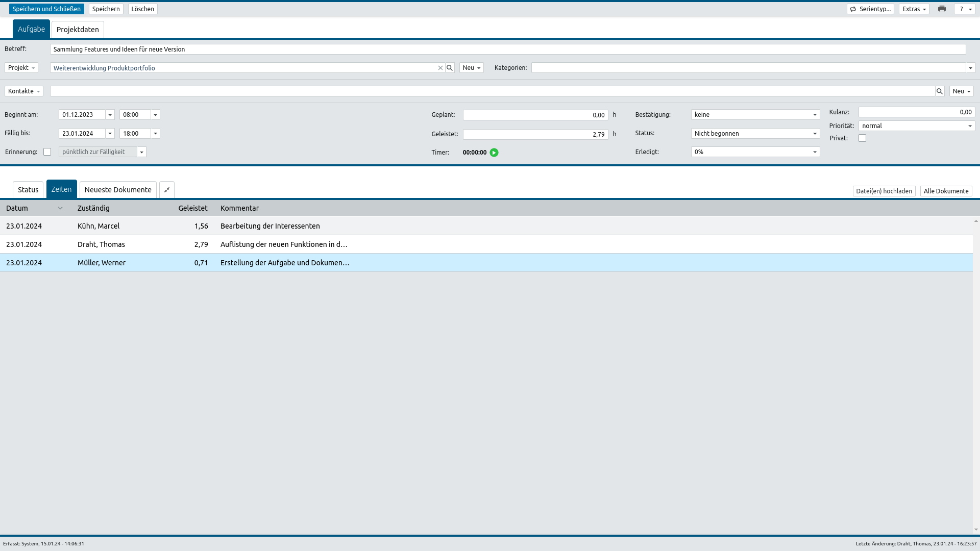Switch to the Projektdaten tab
This screenshot has width=980, height=551.
point(78,30)
